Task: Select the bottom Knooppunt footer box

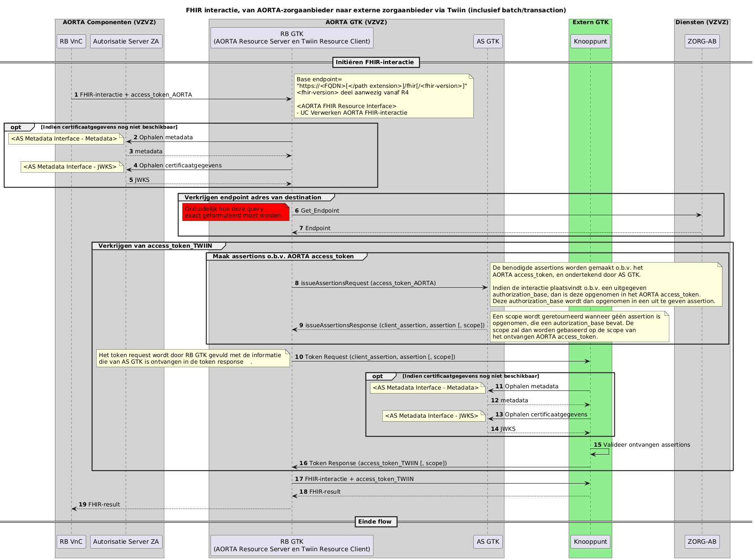Action: 590,542
